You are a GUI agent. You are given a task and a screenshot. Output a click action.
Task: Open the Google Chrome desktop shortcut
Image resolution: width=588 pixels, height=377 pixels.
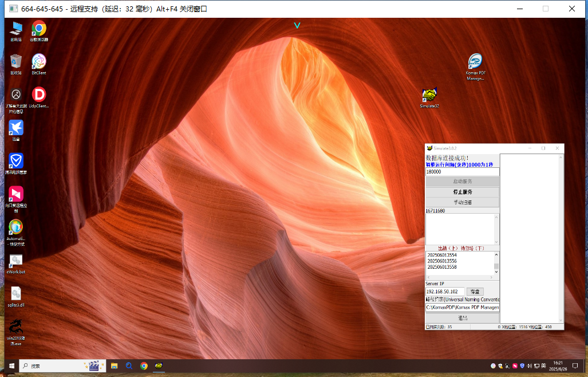pos(39,31)
